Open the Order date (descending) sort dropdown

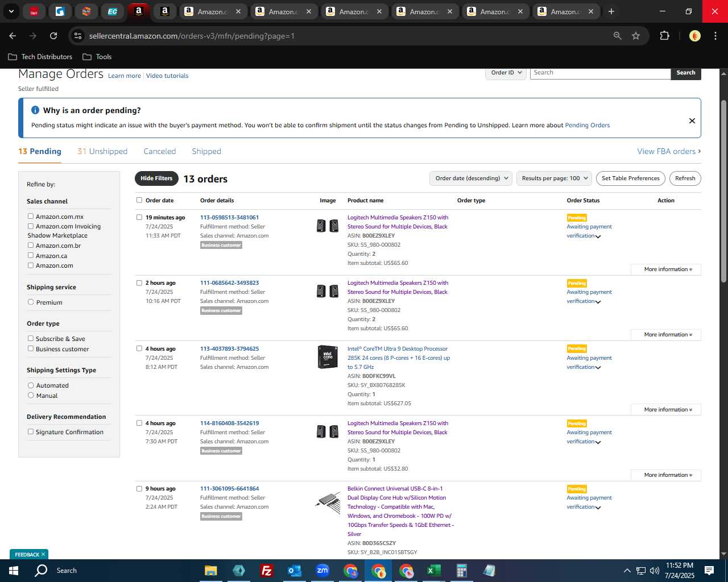[471, 178]
